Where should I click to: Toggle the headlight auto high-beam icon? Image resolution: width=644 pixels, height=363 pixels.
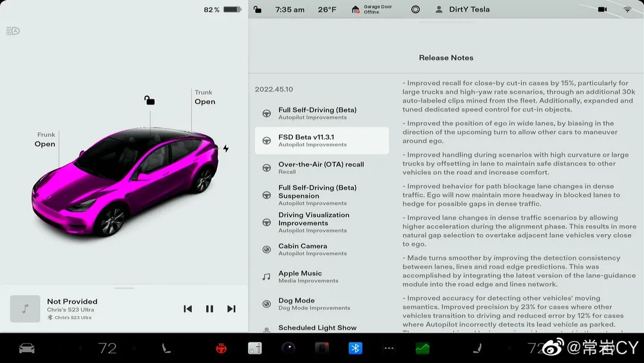[x=13, y=31]
